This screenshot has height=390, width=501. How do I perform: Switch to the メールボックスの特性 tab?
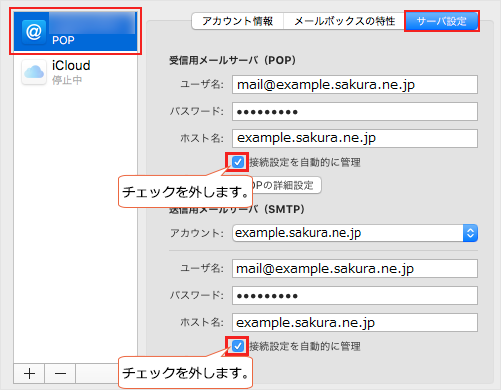point(344,21)
